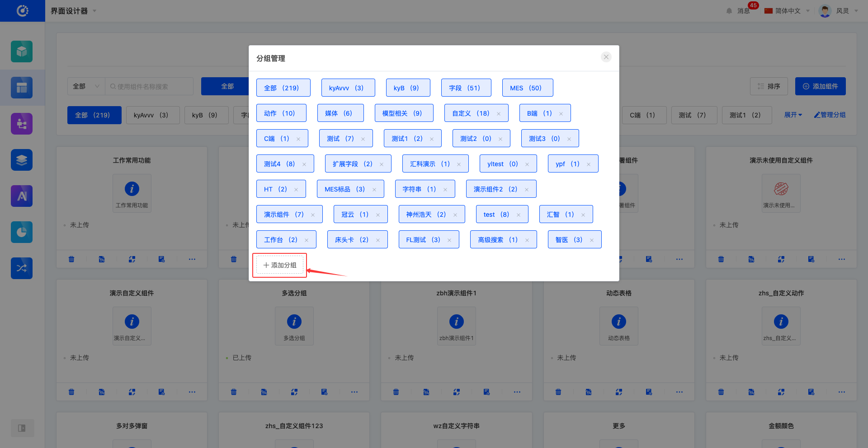Remove the 自定义 (18) group tag
The width and height of the screenshot is (868, 448).
click(x=499, y=114)
